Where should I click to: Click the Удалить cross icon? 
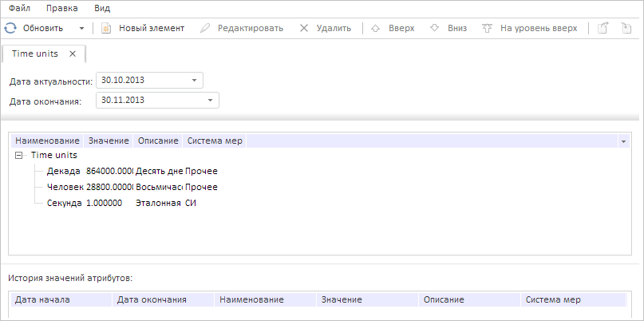[304, 28]
